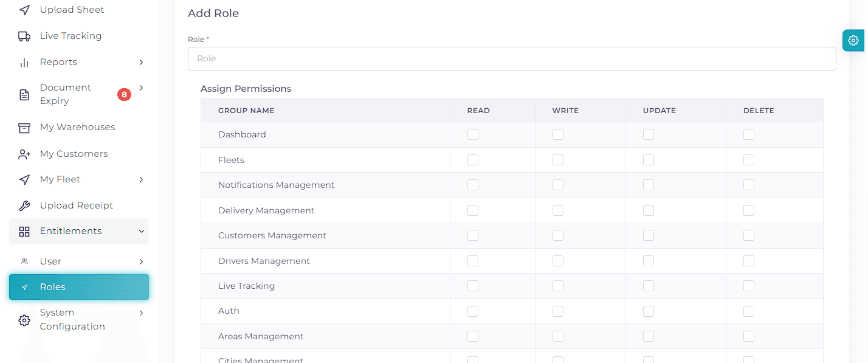Click the Entitlements grid icon
Image resolution: width=868 pixels, height=363 pixels.
point(24,232)
